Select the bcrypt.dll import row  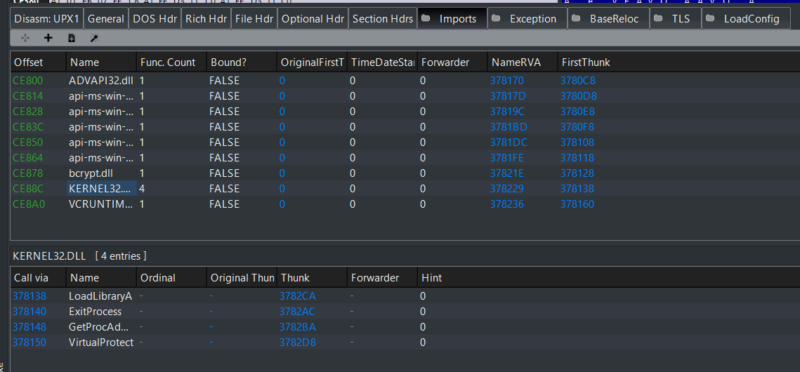click(400, 173)
